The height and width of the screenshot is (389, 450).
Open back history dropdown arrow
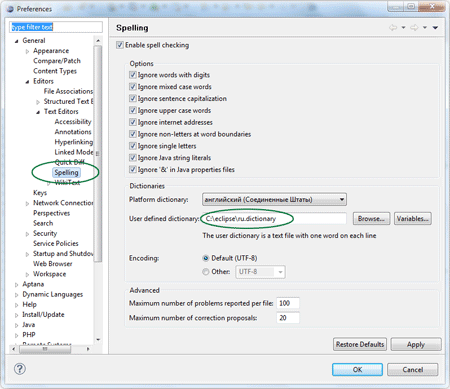tap(403, 28)
